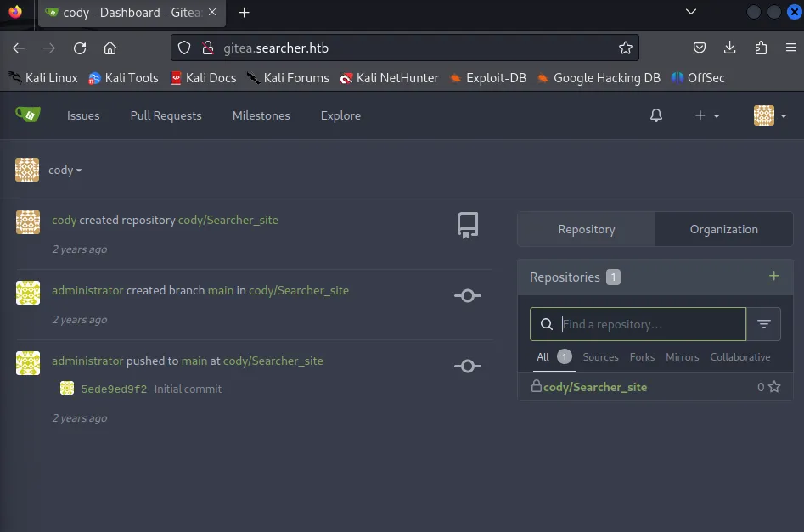804x532 pixels.
Task: Open the browser downloads panel
Action: pos(729,48)
